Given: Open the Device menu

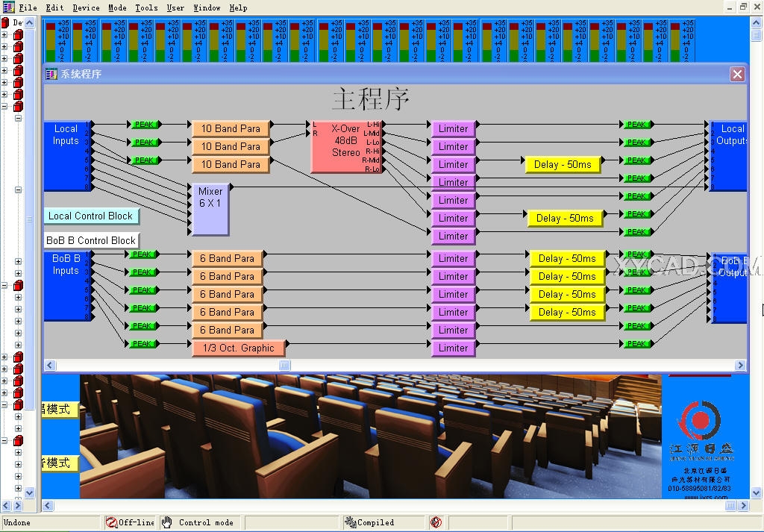Looking at the screenshot, I should tap(86, 7).
